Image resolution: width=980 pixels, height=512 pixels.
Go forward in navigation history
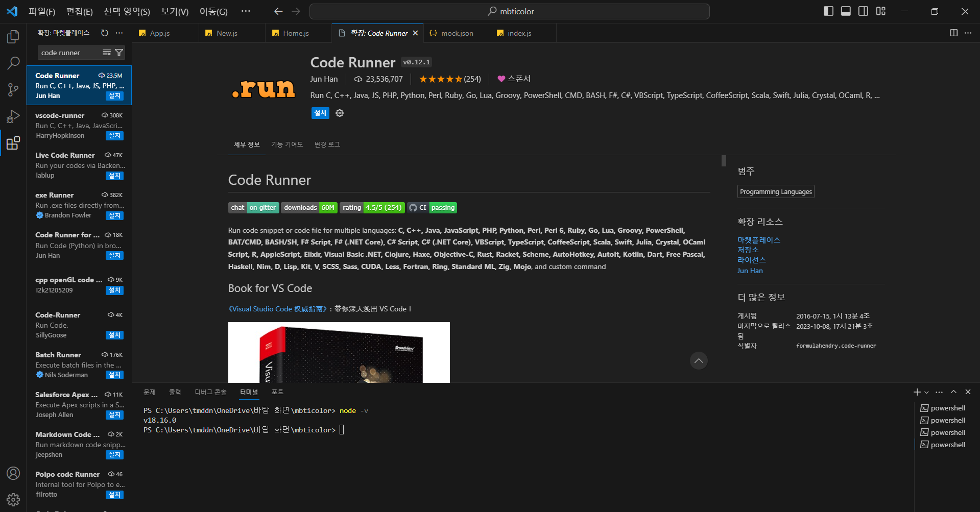[296, 11]
